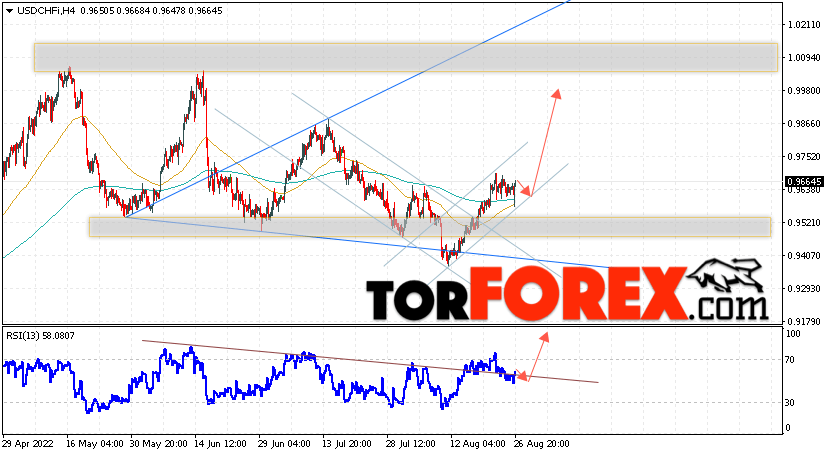The image size is (828, 455).
Task: Click the 0.99800 price axis label
Action: pos(804,91)
